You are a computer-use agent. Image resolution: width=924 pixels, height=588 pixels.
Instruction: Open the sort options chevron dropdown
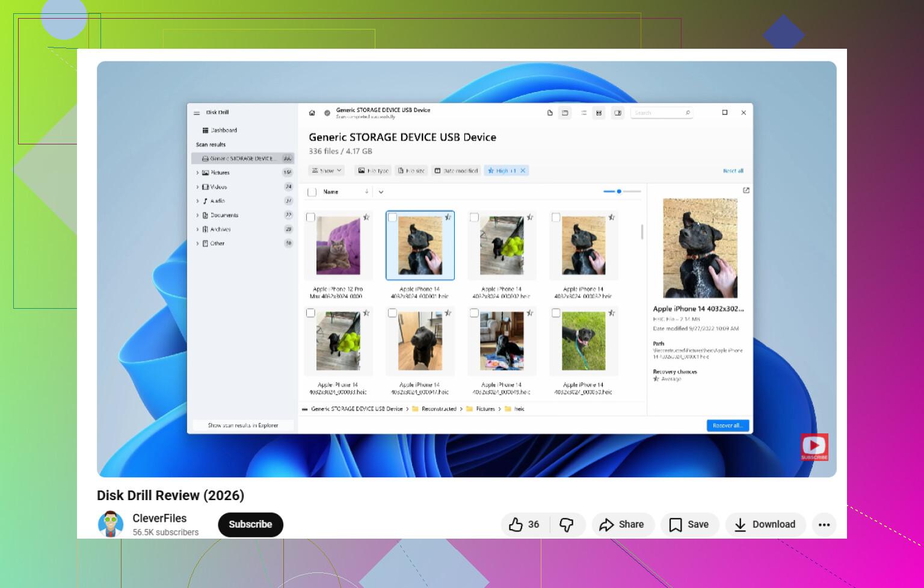pyautogui.click(x=381, y=192)
